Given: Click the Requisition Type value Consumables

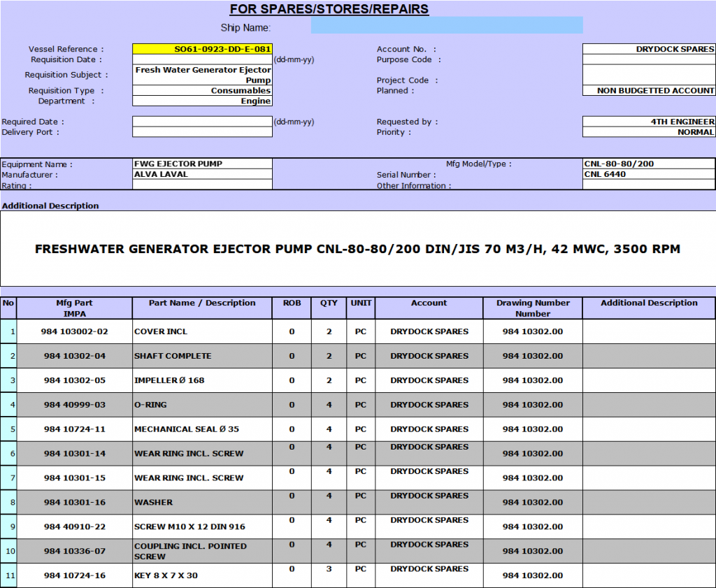Looking at the screenshot, I should click(202, 91).
